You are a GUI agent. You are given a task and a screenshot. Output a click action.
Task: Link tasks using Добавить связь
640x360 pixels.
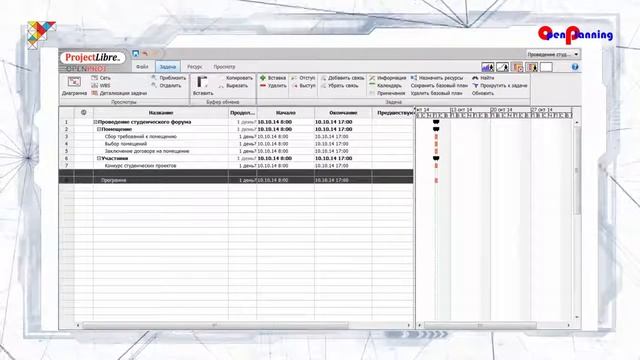pyautogui.click(x=342, y=78)
